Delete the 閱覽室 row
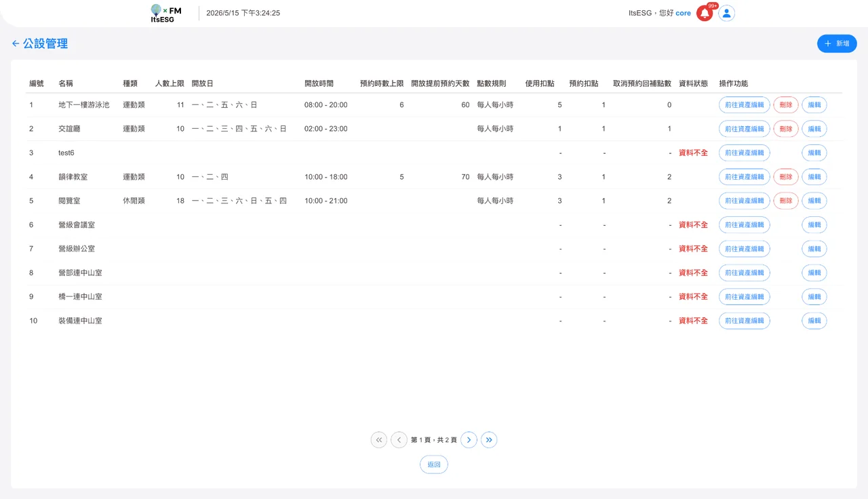 (x=786, y=201)
